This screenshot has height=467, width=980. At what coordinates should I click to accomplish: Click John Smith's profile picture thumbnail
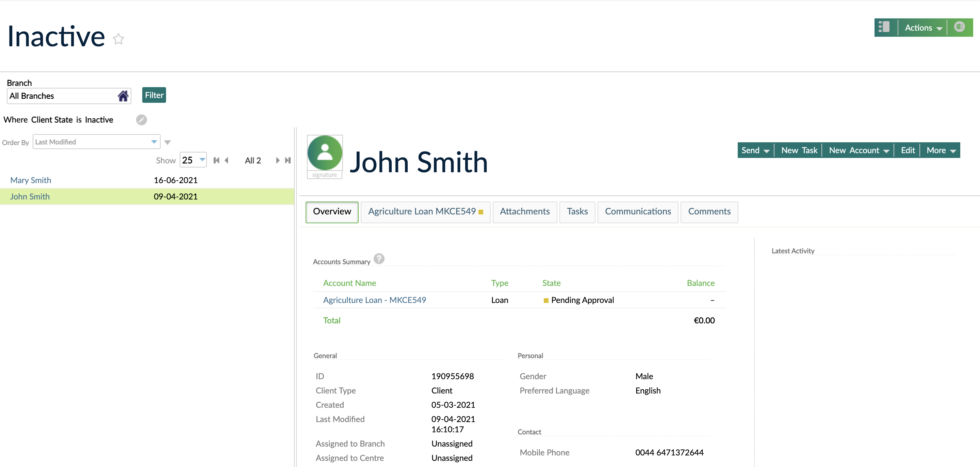pyautogui.click(x=325, y=153)
